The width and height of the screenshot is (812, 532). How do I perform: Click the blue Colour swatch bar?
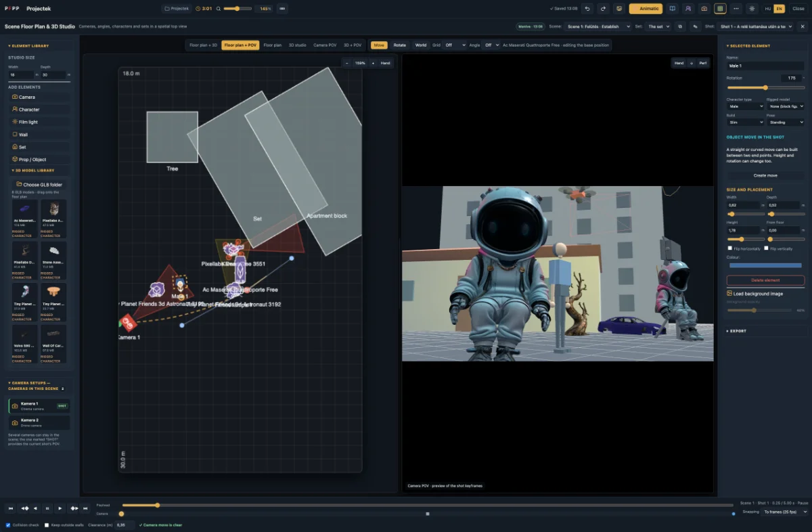click(x=766, y=265)
